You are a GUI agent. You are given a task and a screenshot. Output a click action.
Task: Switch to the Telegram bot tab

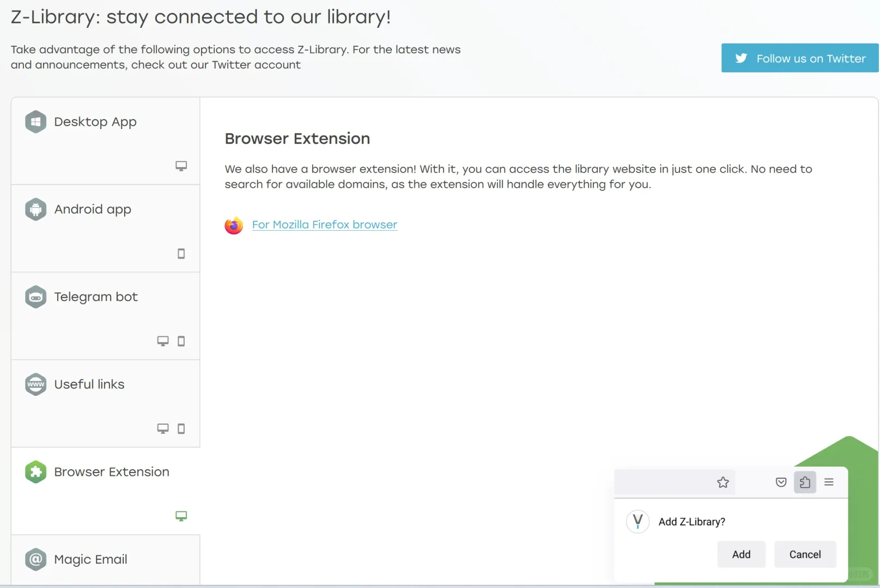105,316
